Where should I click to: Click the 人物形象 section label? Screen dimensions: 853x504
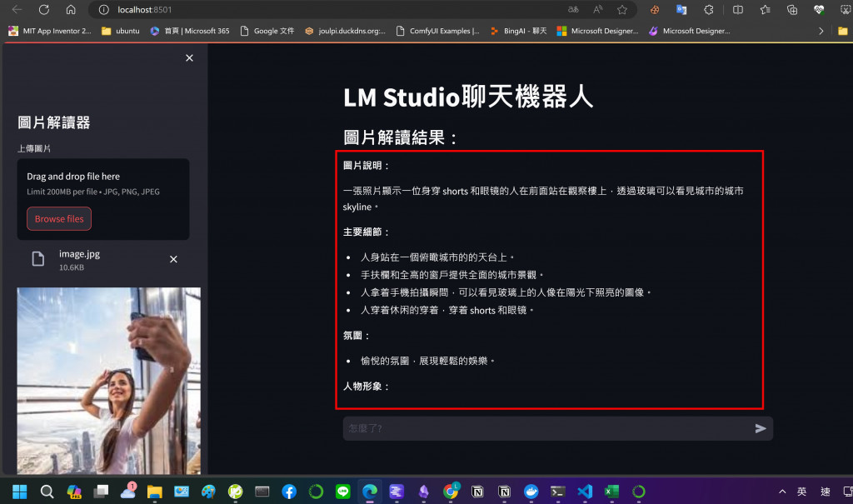tap(367, 387)
